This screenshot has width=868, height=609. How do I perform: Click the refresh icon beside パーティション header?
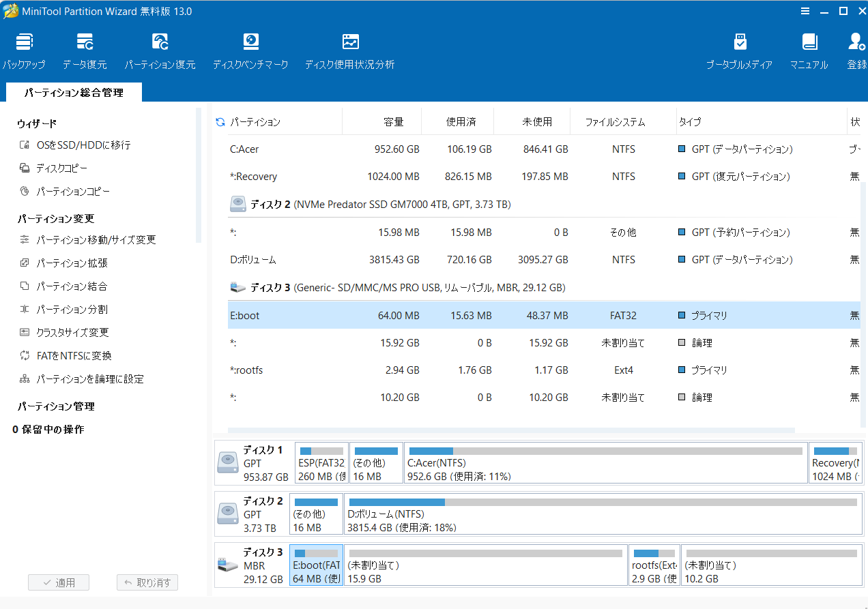(220, 122)
